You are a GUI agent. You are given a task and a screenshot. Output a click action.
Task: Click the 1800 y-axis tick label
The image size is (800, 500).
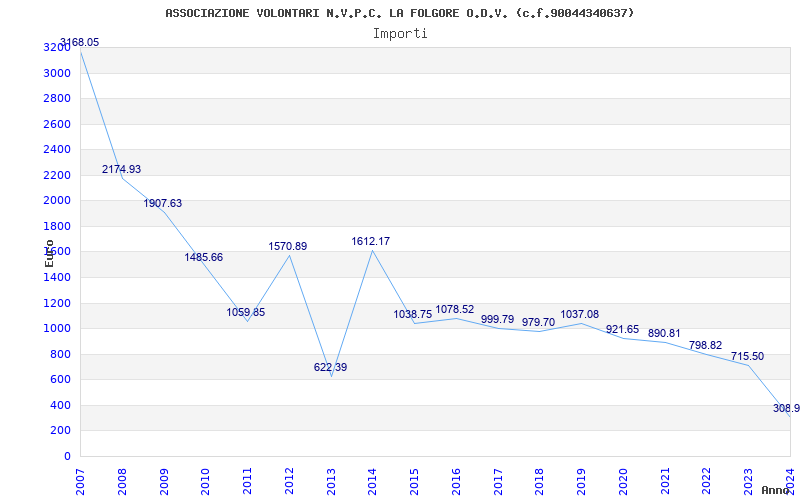click(x=57, y=227)
